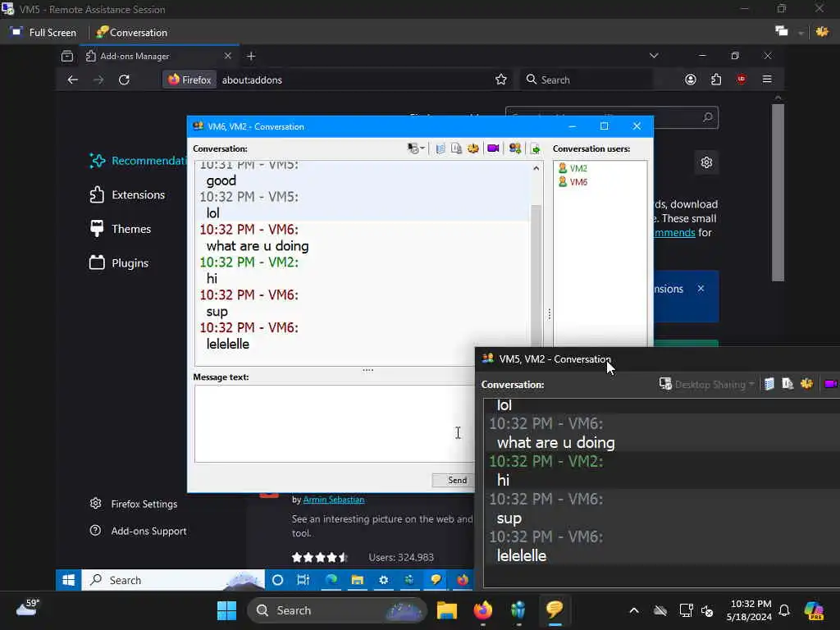Viewport: 840px width, 630px height.
Task: Reload the current Firefox page
Action: (x=125, y=80)
